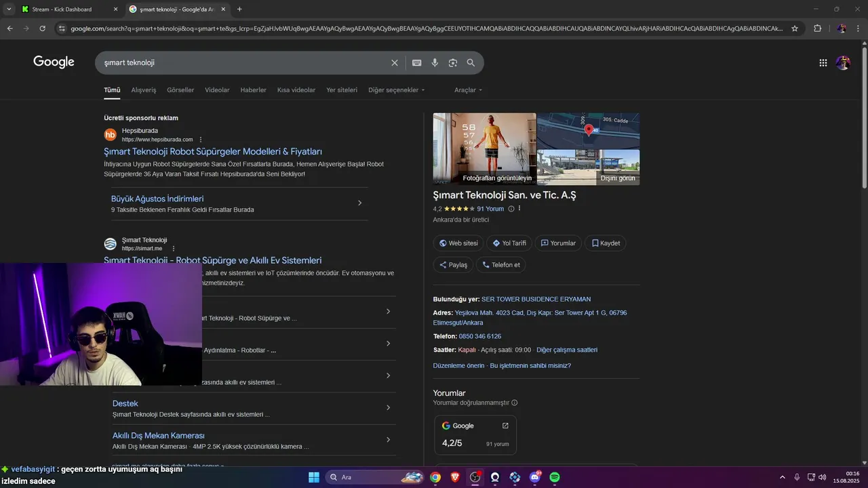
Task: Click the Google logo
Action: 54,62
